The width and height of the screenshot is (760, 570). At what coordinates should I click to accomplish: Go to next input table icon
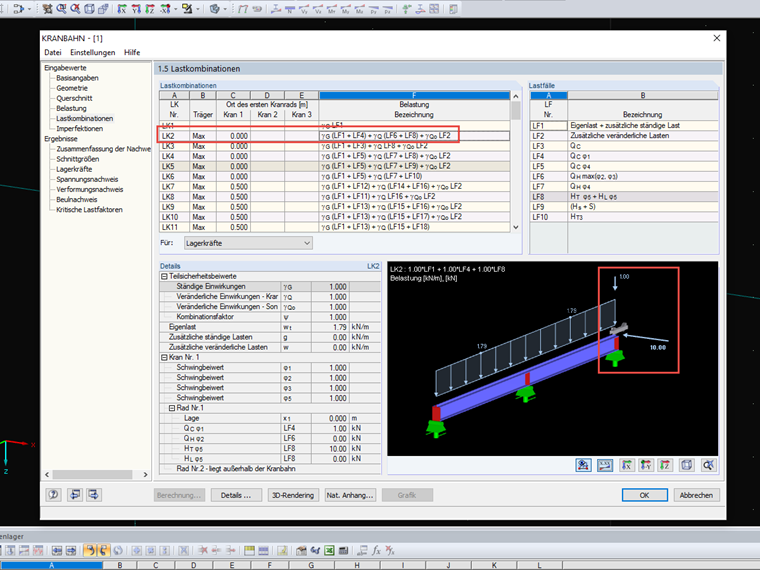(x=94, y=495)
